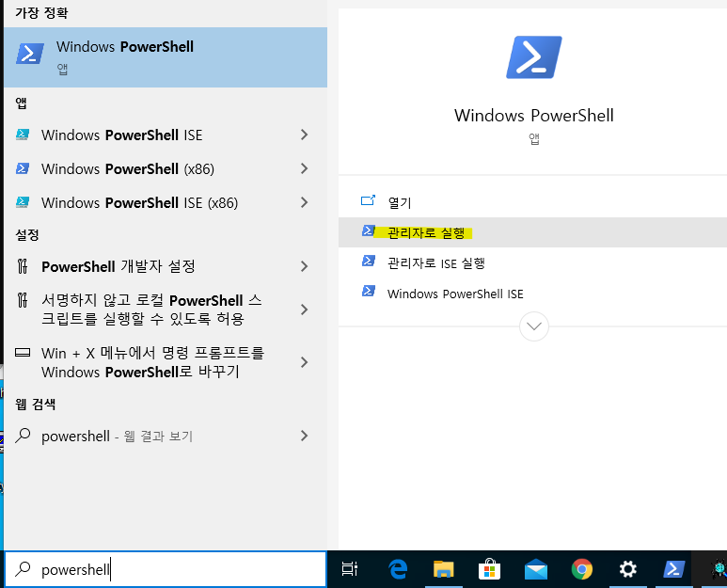Click the Windows PowerShell title in preview pane
Viewport: 727px width, 588px height.
tap(534, 116)
